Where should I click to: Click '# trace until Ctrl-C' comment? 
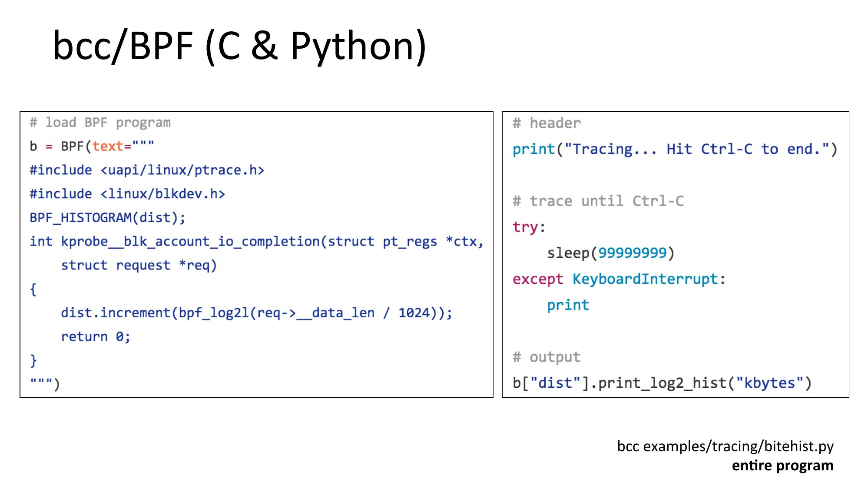598,201
